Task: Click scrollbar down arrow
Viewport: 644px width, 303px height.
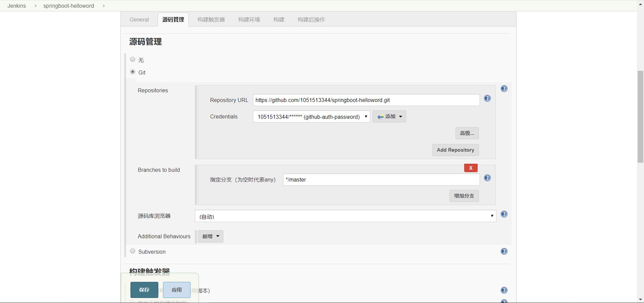Action: 640,300
